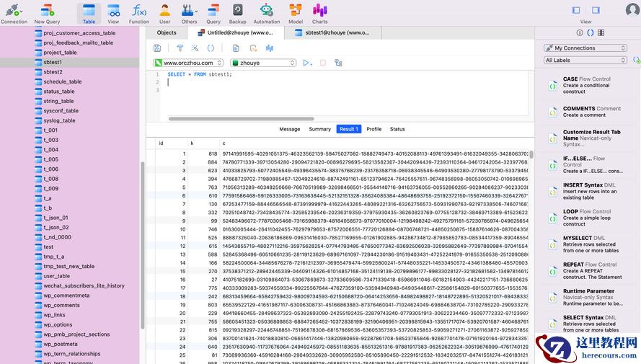Image resolution: width=641 pixels, height=364 pixels.
Task: Insert the Runtime Parameter snippet
Action: [588, 298]
